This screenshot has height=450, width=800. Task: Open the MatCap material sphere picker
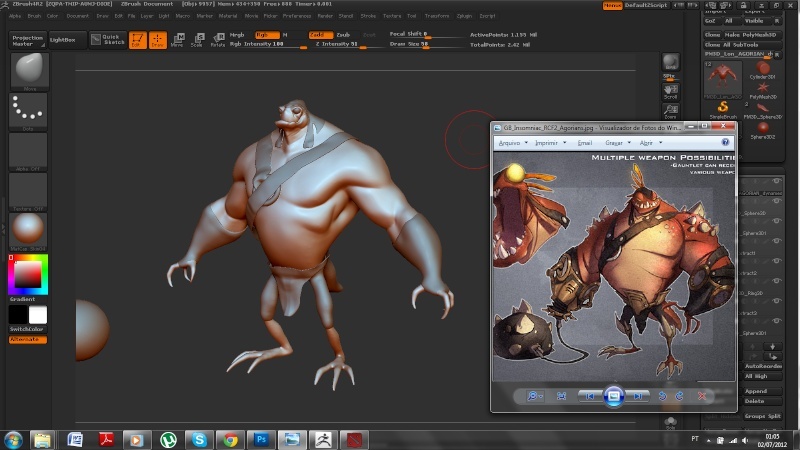28,231
